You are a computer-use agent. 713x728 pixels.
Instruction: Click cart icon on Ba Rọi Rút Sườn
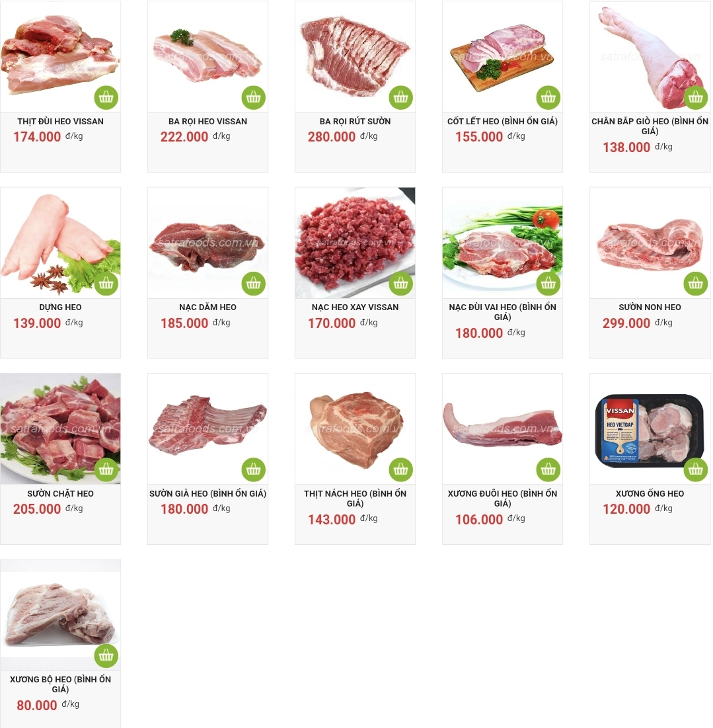(401, 97)
